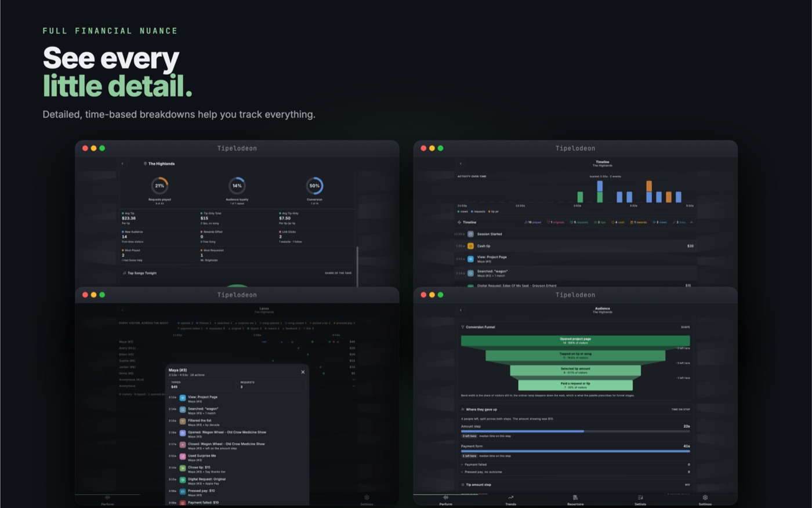The height and width of the screenshot is (508, 812).
Task: Click the Digital Request: Original icon
Action: click(182, 480)
